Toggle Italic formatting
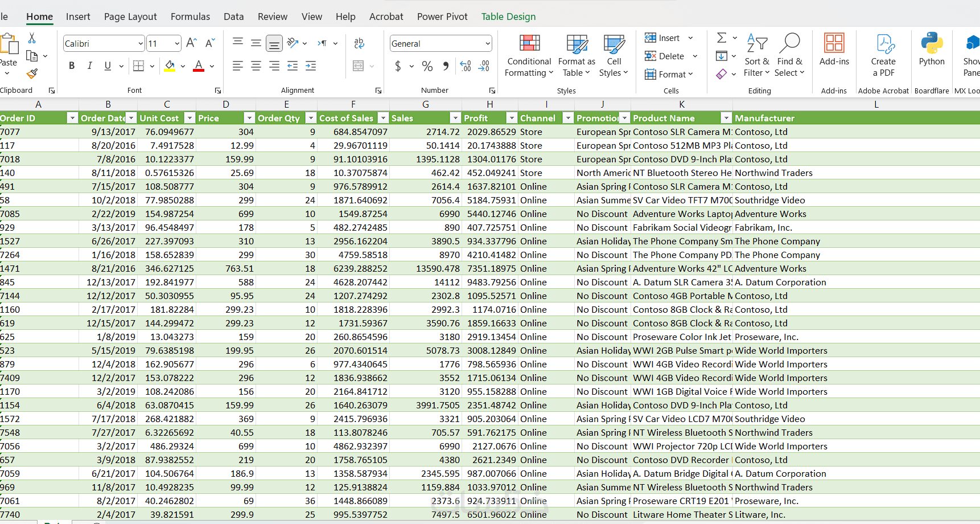This screenshot has width=980, height=524. pos(89,66)
